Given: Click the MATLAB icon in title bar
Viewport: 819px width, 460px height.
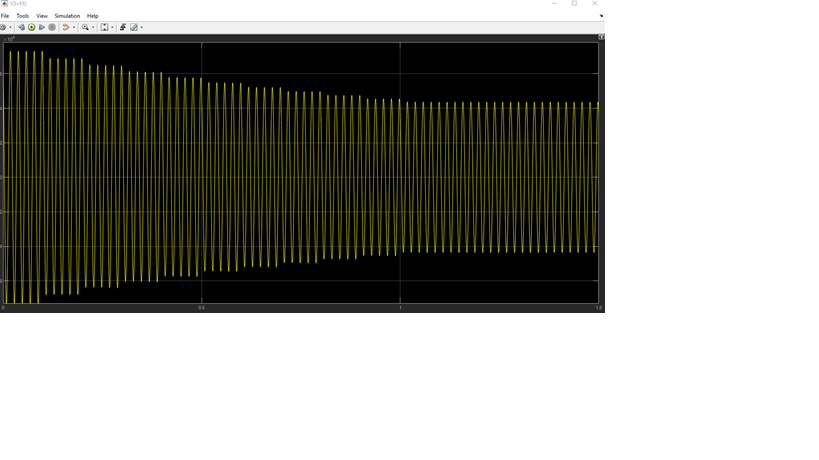Looking at the screenshot, I should 4,4.
